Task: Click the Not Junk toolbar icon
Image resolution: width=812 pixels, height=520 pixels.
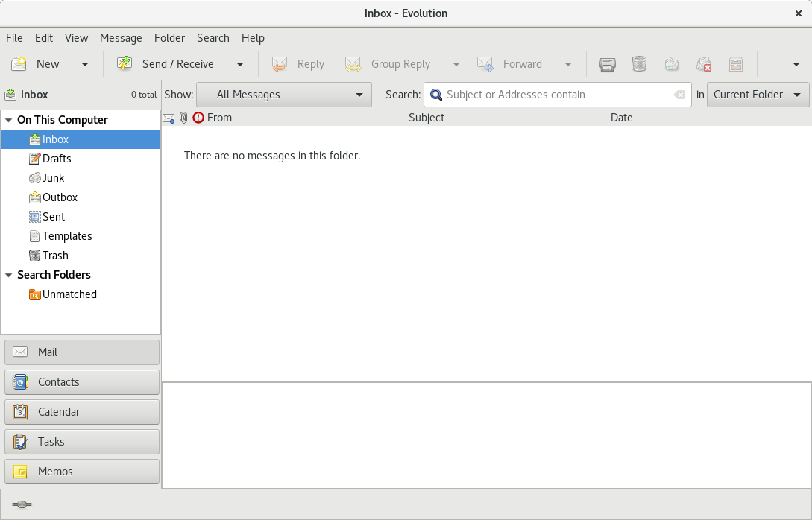Action: (704, 64)
